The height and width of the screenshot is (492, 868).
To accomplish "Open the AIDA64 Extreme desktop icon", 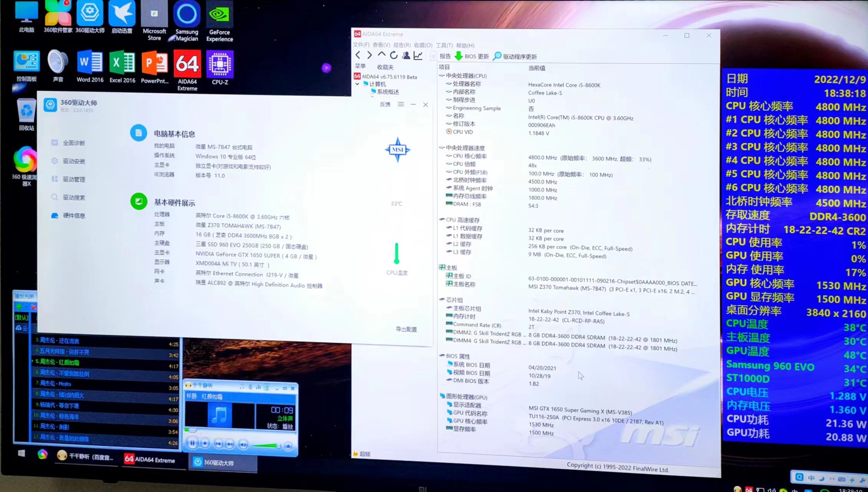I will tap(187, 71).
